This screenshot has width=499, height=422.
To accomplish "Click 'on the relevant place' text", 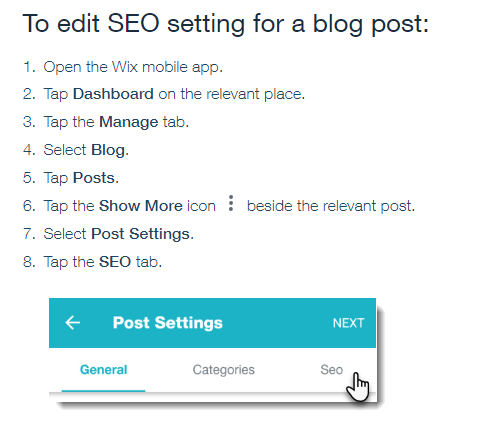I will click(x=232, y=94).
